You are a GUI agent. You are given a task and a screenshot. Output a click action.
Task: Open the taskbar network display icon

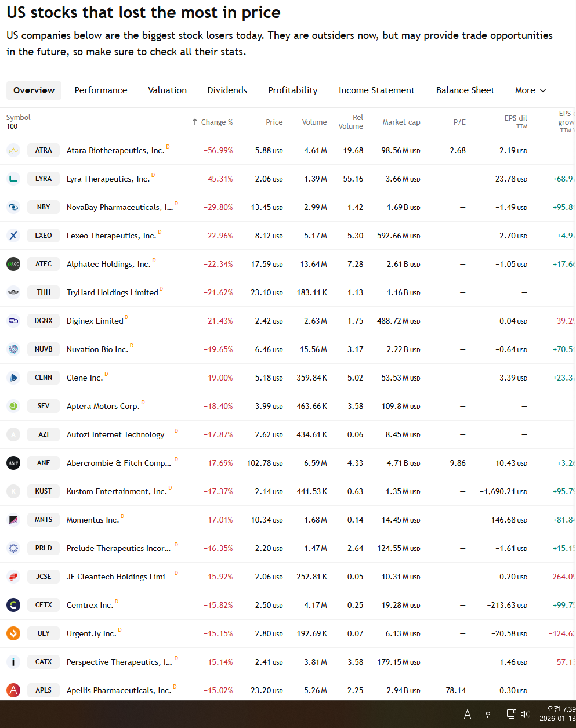[x=511, y=714]
